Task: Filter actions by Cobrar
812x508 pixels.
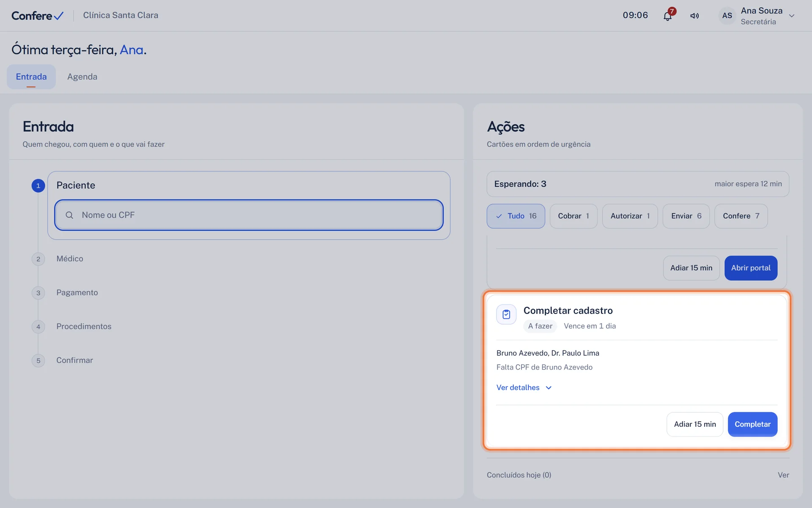Action: click(573, 216)
